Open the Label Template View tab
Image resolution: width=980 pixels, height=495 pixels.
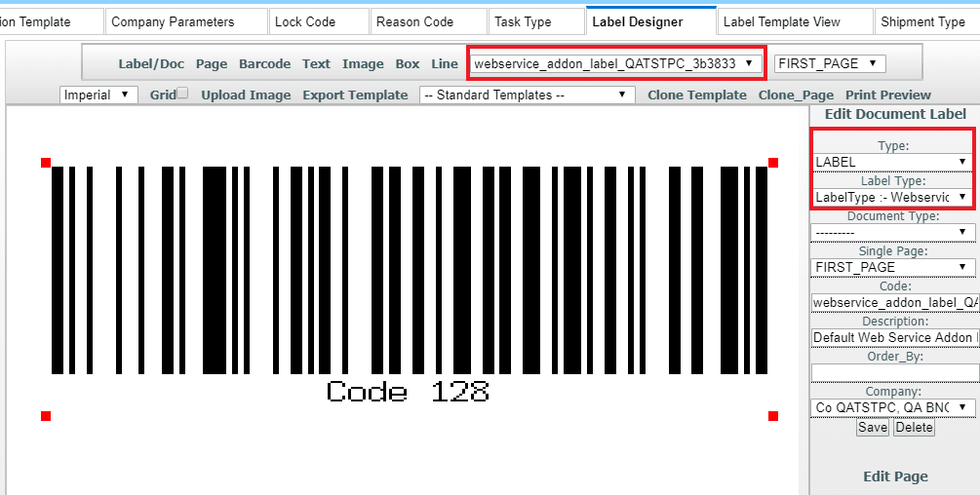click(795, 21)
